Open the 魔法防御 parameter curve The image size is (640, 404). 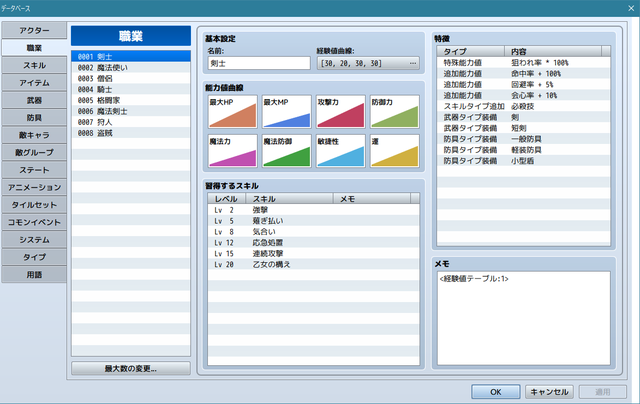coord(287,151)
